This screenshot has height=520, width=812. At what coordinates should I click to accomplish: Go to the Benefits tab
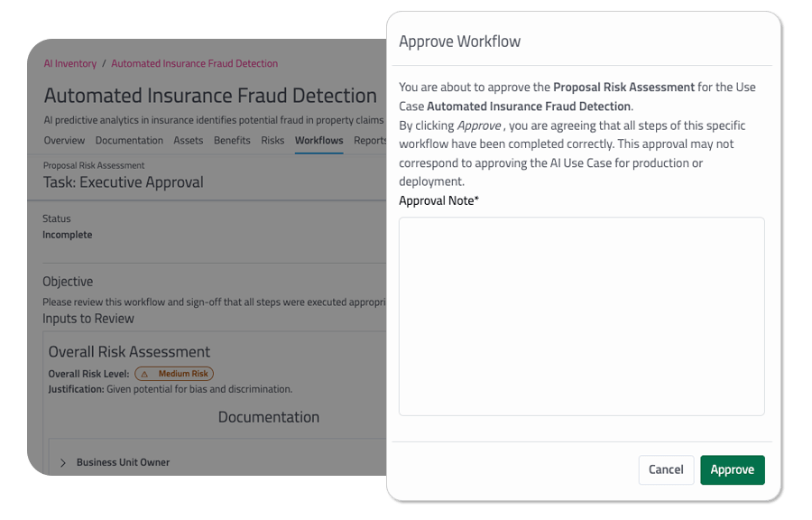click(233, 141)
